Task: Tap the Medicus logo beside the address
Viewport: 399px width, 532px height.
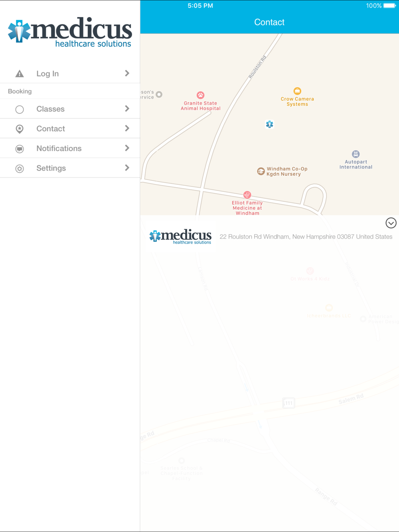Action: (180, 236)
